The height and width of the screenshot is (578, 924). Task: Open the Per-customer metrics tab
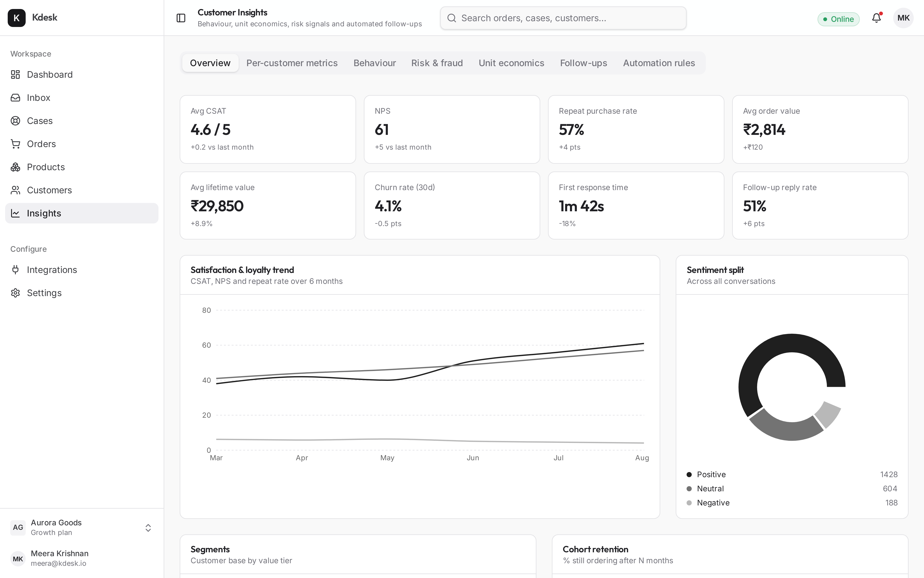pos(292,63)
